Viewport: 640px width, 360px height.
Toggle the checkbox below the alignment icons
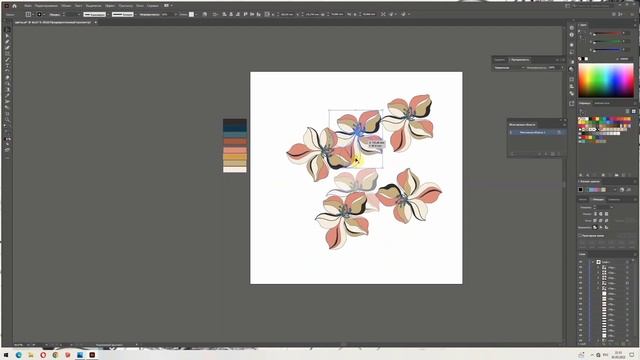click(x=580, y=236)
